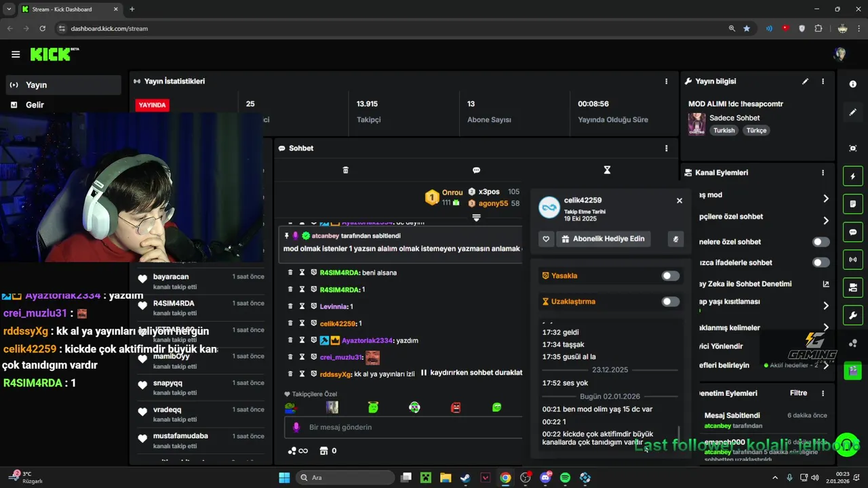
Task: Click shield icon beside crei_muzlu31 message
Action: (x=313, y=357)
